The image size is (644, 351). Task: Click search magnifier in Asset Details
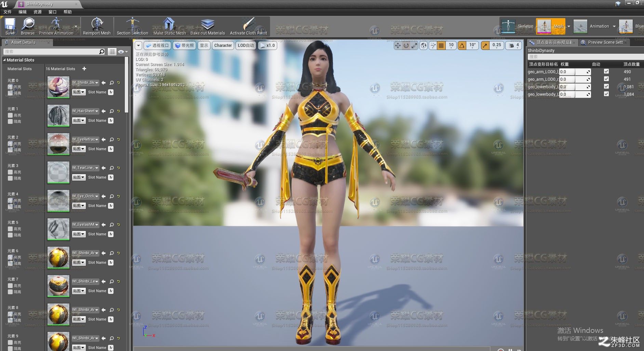click(102, 52)
